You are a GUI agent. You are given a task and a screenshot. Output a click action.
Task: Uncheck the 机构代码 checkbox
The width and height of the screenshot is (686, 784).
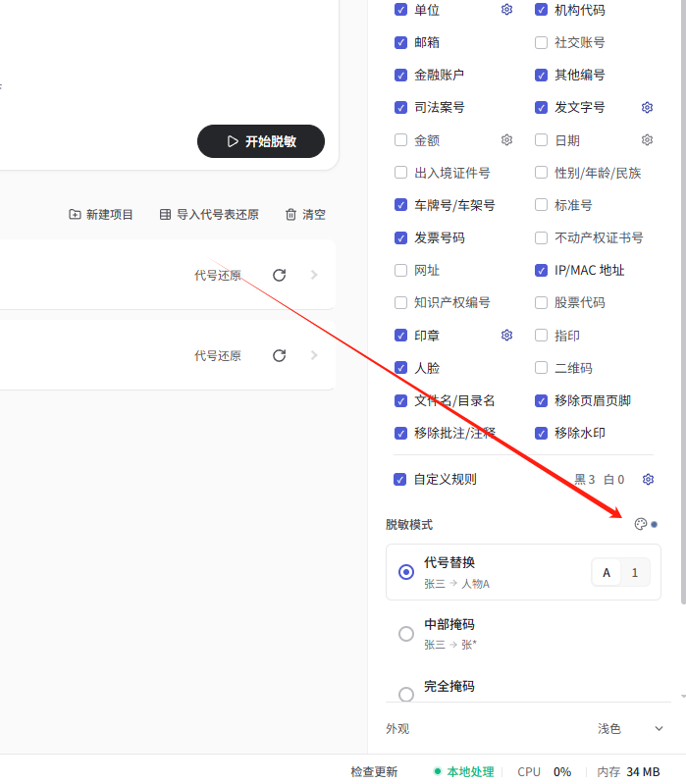541,10
